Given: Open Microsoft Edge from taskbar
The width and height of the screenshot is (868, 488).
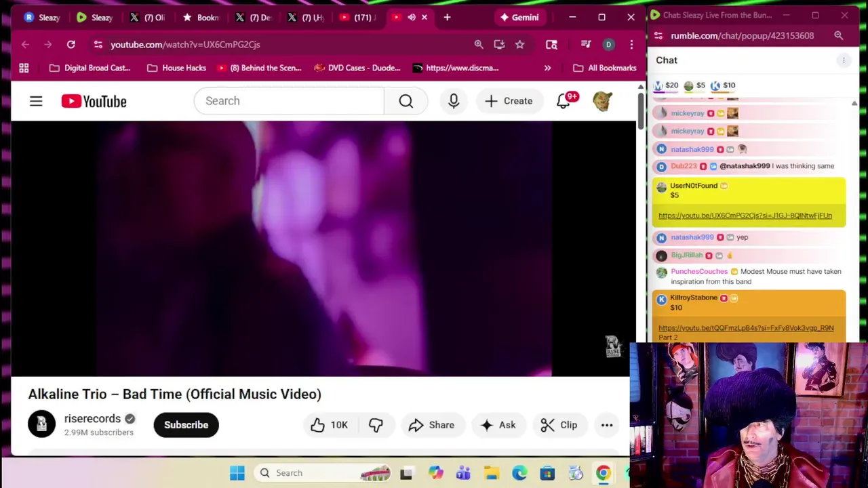Looking at the screenshot, I should coord(519,472).
